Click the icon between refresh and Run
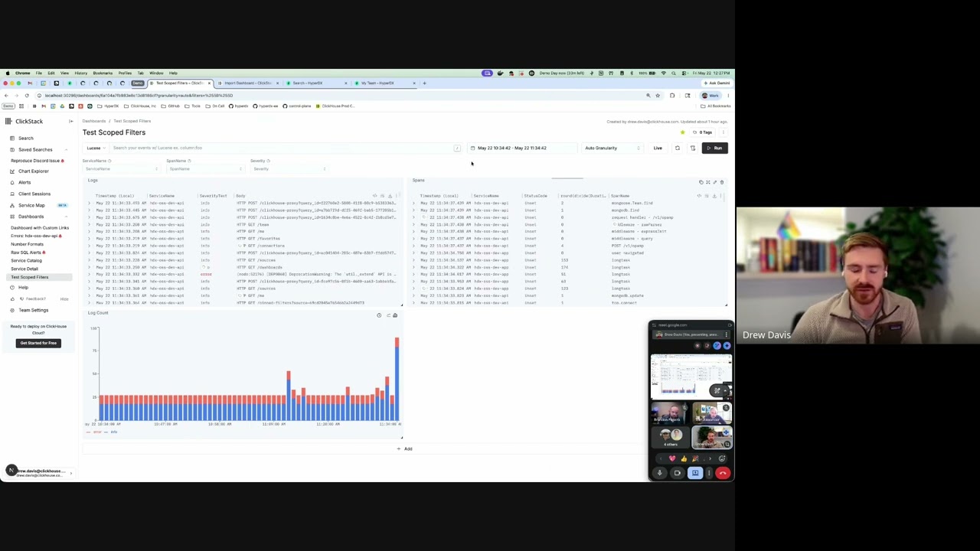980x551 pixels. coord(693,148)
